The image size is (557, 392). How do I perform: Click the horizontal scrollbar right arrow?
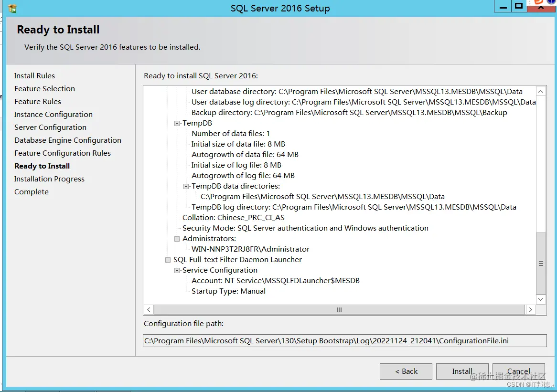tap(530, 309)
